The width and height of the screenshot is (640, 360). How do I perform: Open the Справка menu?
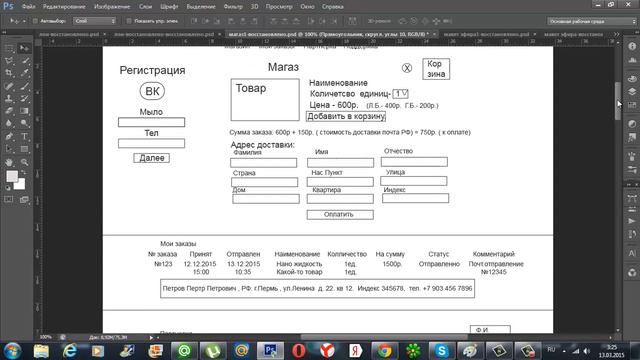click(333, 7)
